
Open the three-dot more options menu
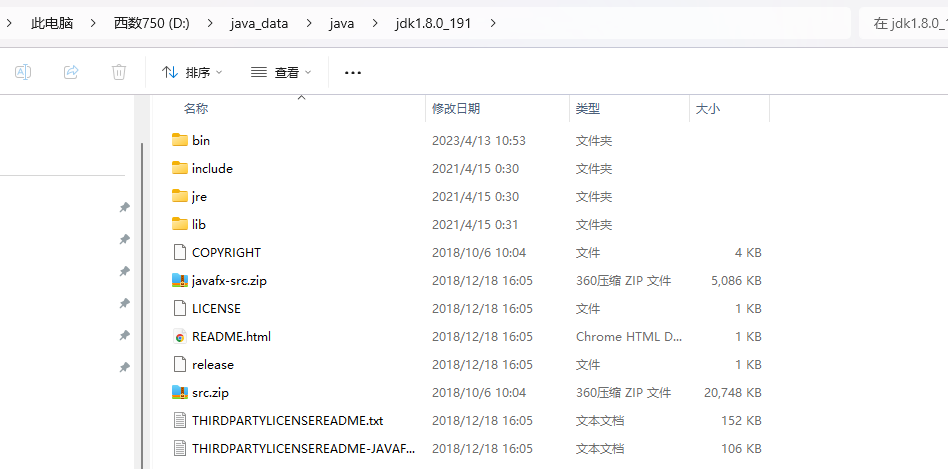coord(352,73)
